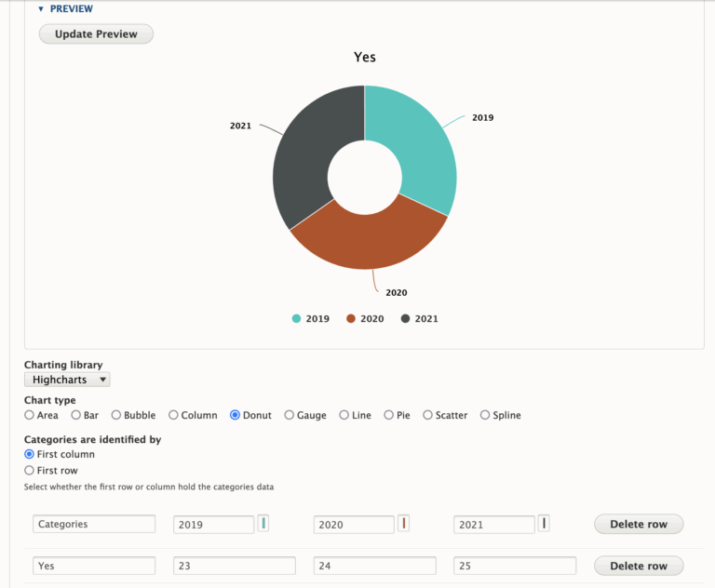The image size is (715, 588).
Task: Delete the Categories row
Action: tap(638, 524)
